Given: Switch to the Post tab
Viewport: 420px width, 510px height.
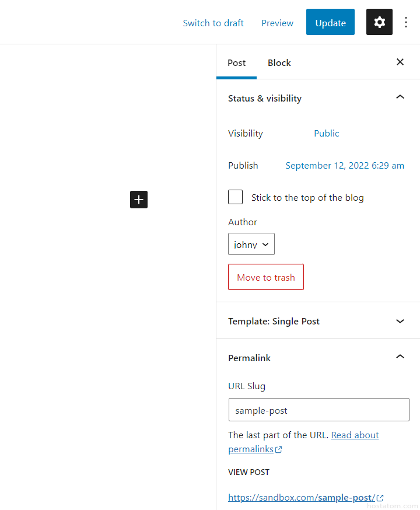Looking at the screenshot, I should [236, 62].
